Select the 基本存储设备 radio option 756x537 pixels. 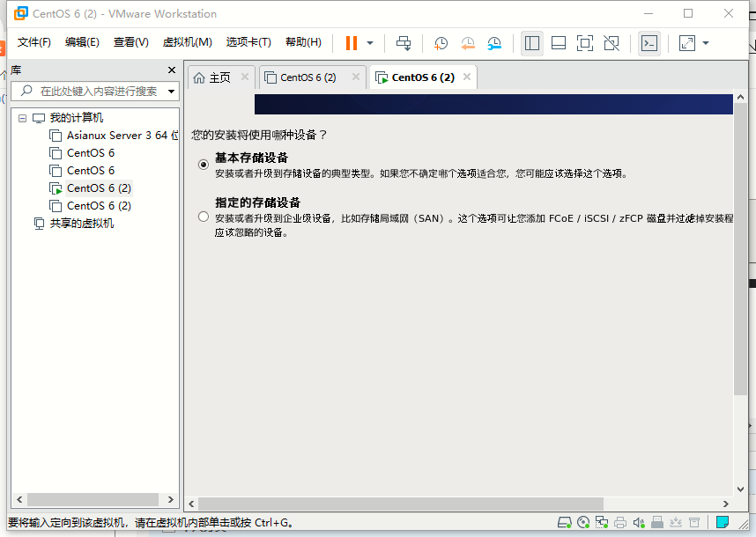[204, 165]
